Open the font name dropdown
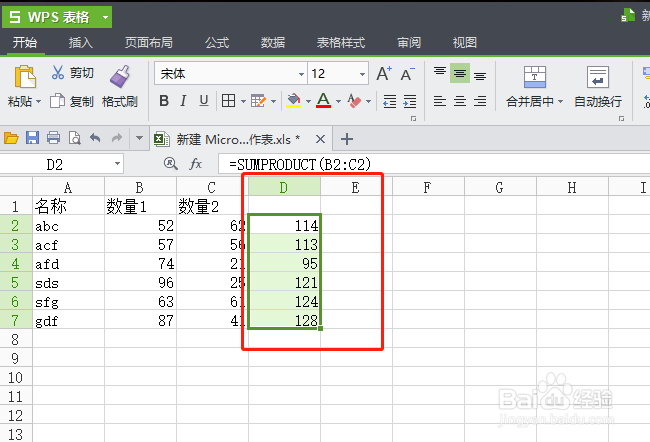 point(301,74)
